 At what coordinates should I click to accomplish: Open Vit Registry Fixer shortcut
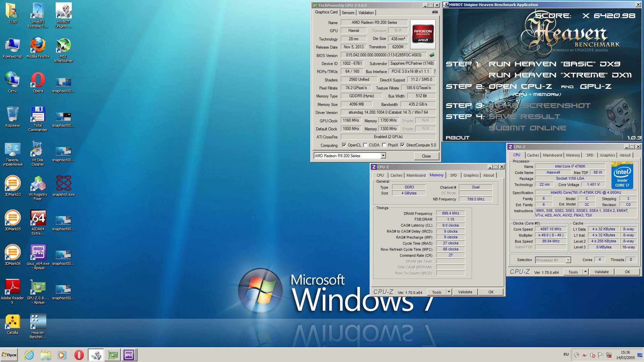pos(38,188)
